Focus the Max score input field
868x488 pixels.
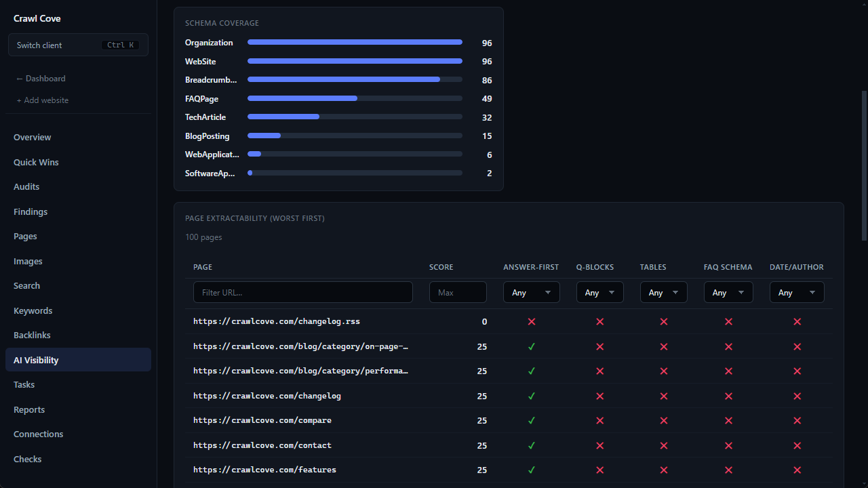pyautogui.click(x=458, y=292)
